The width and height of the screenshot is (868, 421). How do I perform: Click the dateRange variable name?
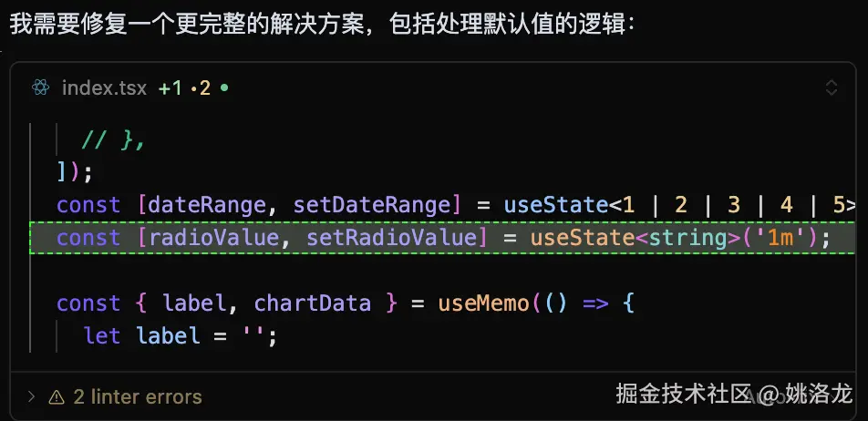click(207, 205)
